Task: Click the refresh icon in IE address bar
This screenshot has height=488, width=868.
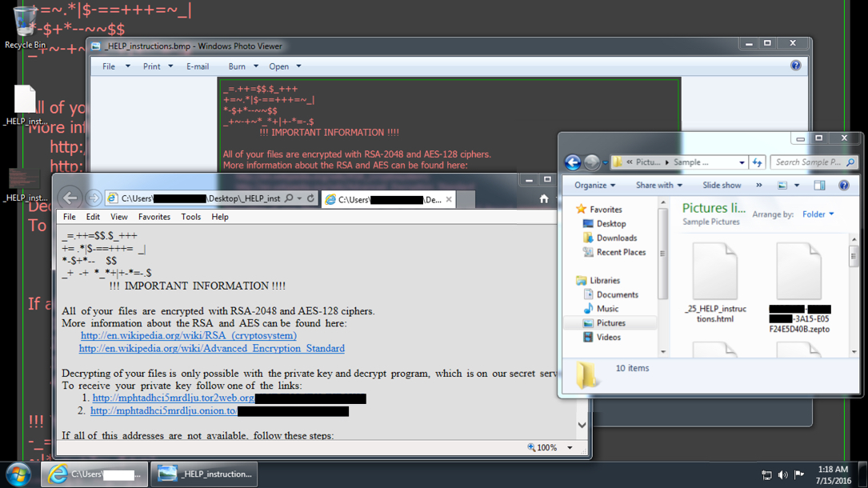Action: pyautogui.click(x=311, y=198)
